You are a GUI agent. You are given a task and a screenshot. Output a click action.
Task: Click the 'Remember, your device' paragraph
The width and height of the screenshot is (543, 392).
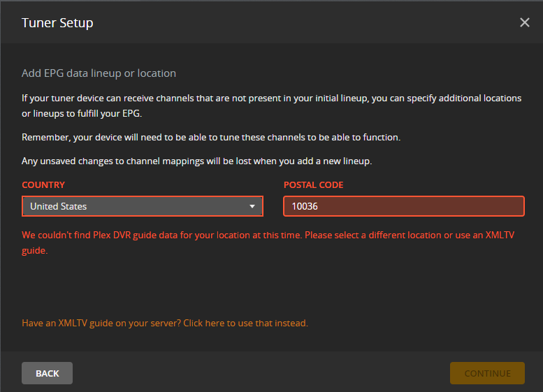(210, 137)
